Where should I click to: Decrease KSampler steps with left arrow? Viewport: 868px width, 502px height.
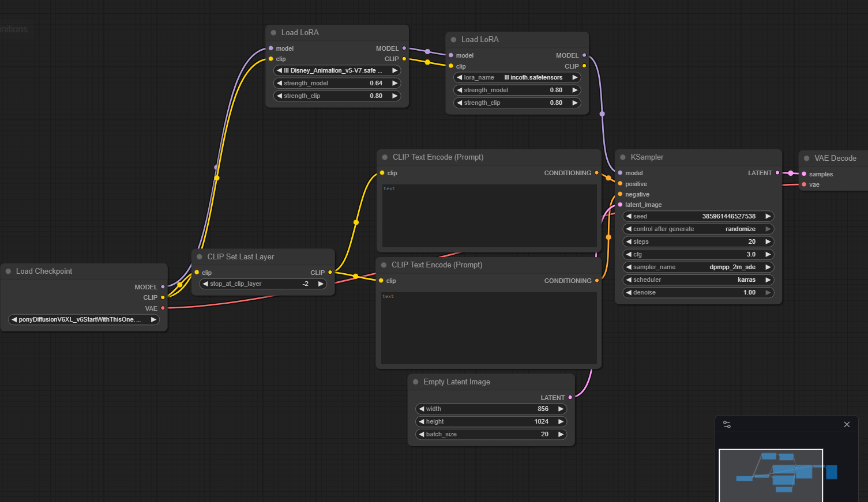(x=629, y=241)
